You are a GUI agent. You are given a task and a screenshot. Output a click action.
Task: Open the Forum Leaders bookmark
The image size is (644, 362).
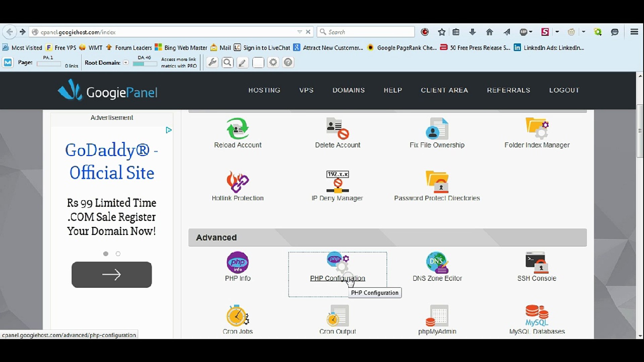(129, 48)
